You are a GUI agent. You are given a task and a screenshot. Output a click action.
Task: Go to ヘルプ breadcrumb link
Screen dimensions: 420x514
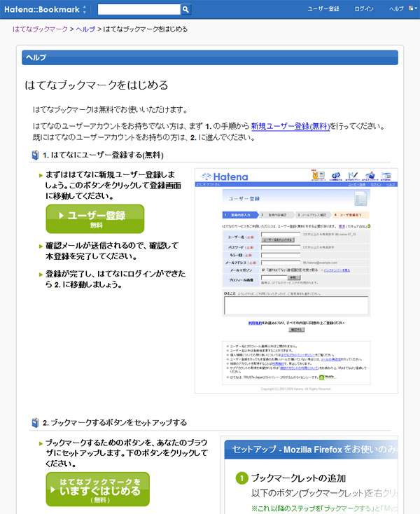point(85,29)
